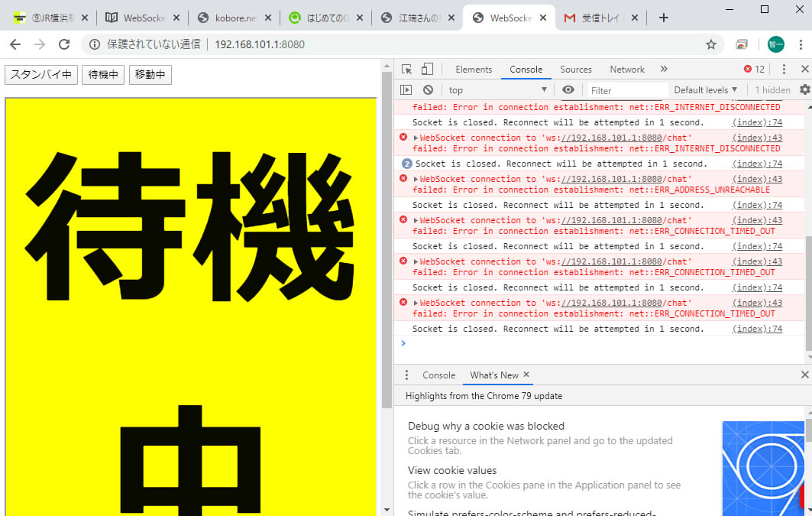The width and height of the screenshot is (812, 516).
Task: Click the live expression eye icon
Action: point(568,90)
